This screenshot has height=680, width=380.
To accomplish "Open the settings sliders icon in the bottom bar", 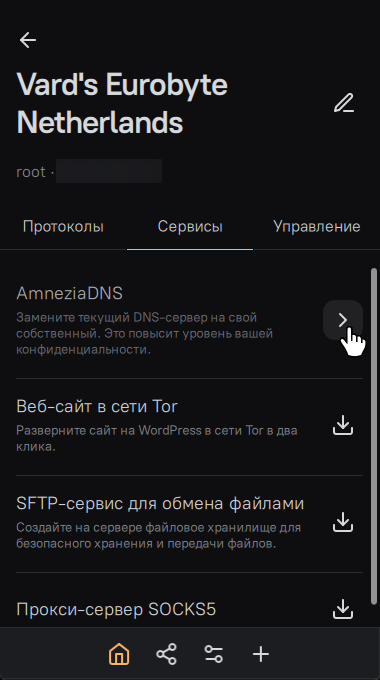I will point(213,654).
